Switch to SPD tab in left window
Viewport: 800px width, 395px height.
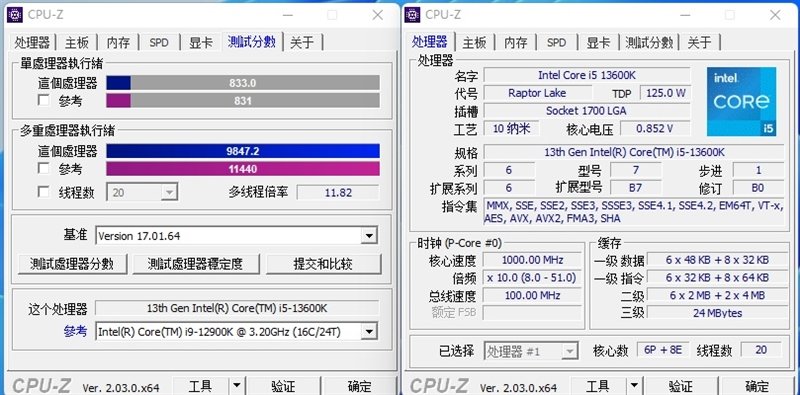159,42
